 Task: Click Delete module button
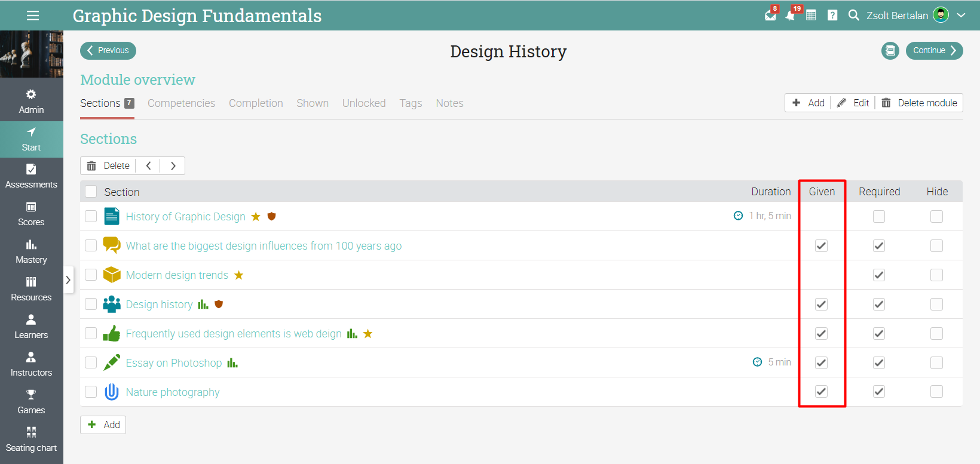coord(919,103)
